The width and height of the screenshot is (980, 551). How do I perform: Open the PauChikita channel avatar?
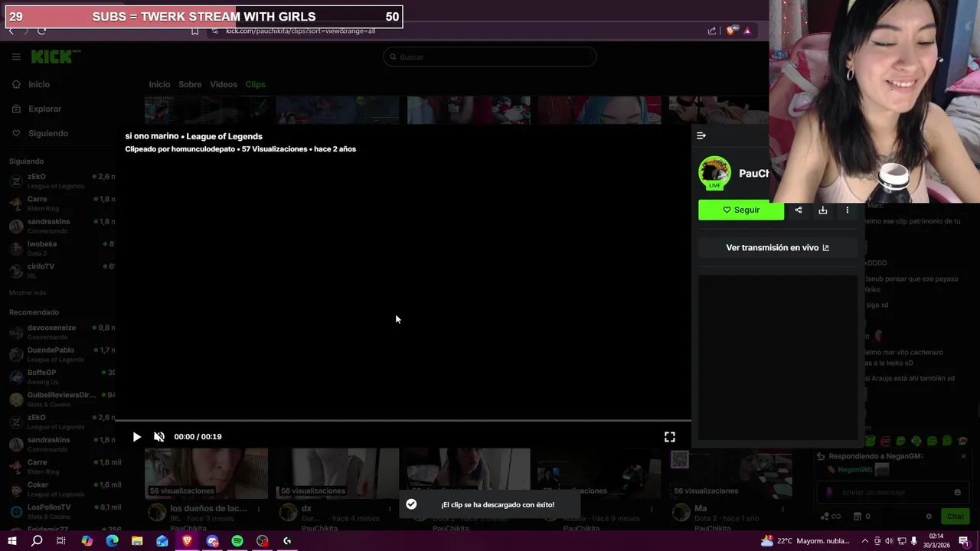coord(714,173)
